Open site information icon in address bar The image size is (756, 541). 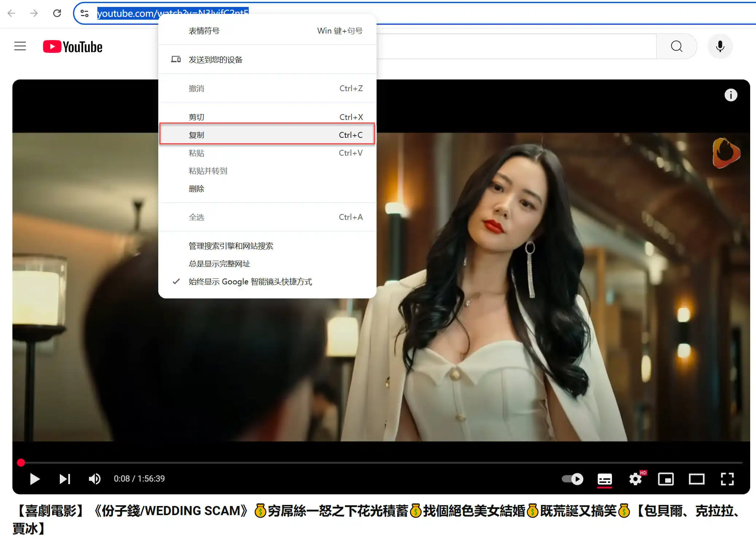[85, 13]
